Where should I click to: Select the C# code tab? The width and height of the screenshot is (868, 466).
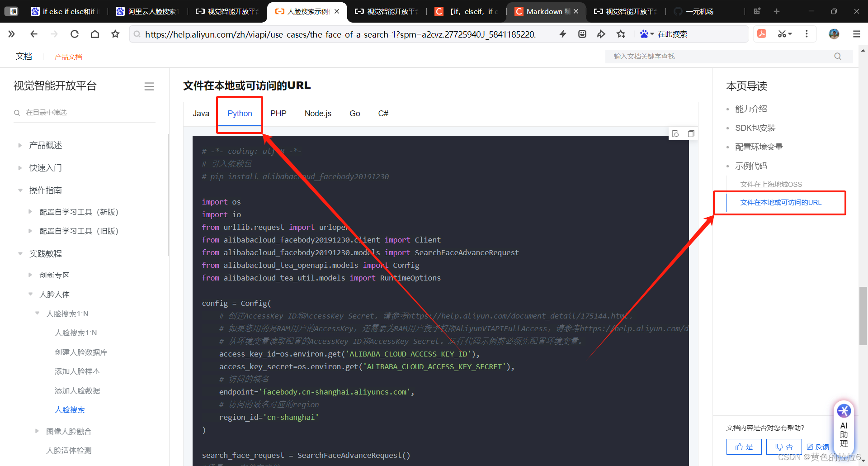tap(383, 114)
